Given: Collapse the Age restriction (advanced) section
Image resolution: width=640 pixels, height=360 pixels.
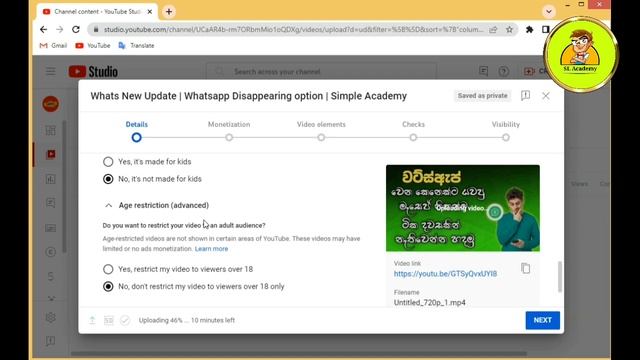Looking at the screenshot, I should point(109,205).
